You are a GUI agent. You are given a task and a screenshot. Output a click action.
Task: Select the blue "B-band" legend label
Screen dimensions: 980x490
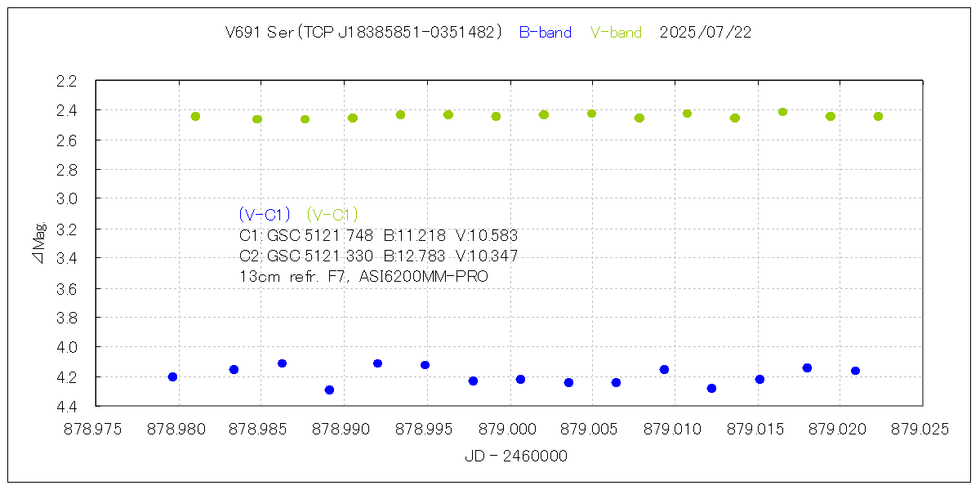tap(545, 33)
